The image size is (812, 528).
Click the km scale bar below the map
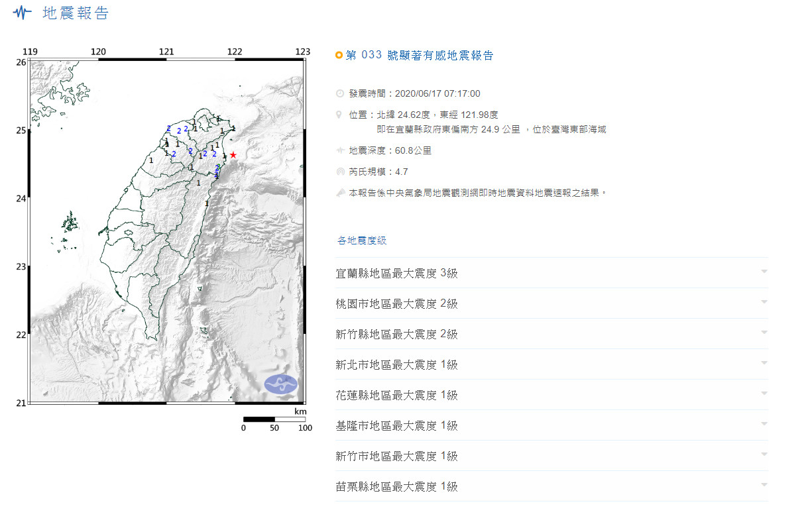click(274, 419)
